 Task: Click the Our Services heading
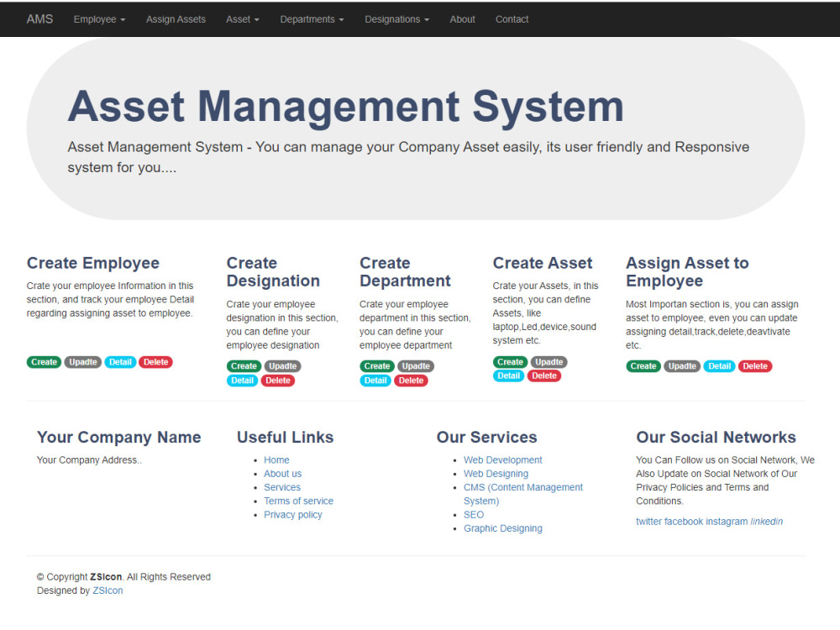tap(486, 437)
